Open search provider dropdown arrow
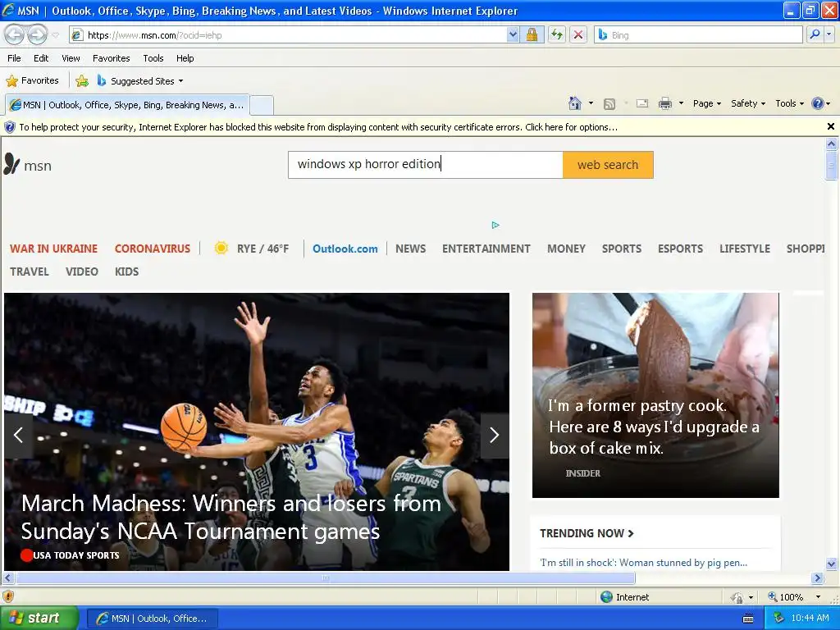This screenshot has height=630, width=840. point(829,34)
